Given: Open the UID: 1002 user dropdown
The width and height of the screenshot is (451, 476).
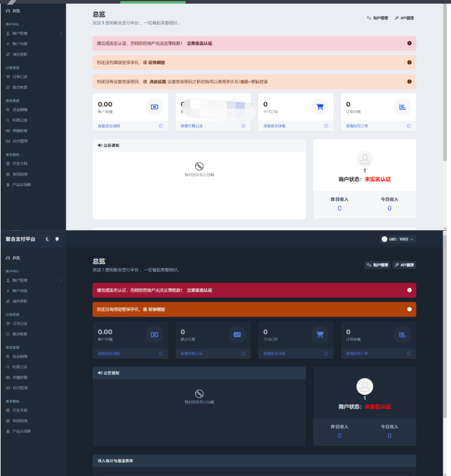Looking at the screenshot, I should pos(398,239).
